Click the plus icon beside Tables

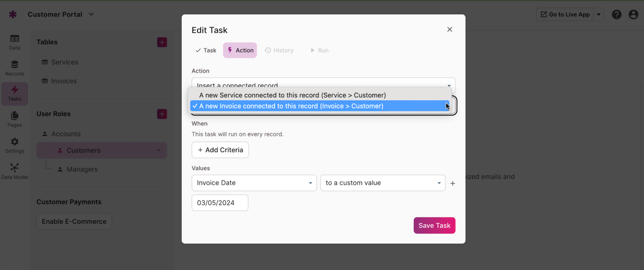coord(162,42)
